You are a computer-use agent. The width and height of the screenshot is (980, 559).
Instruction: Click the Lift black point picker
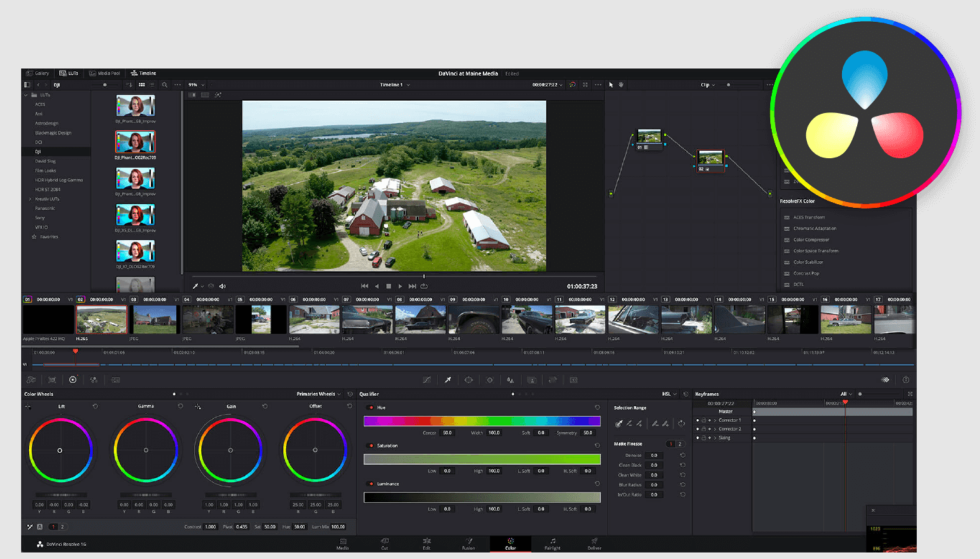coord(28,407)
